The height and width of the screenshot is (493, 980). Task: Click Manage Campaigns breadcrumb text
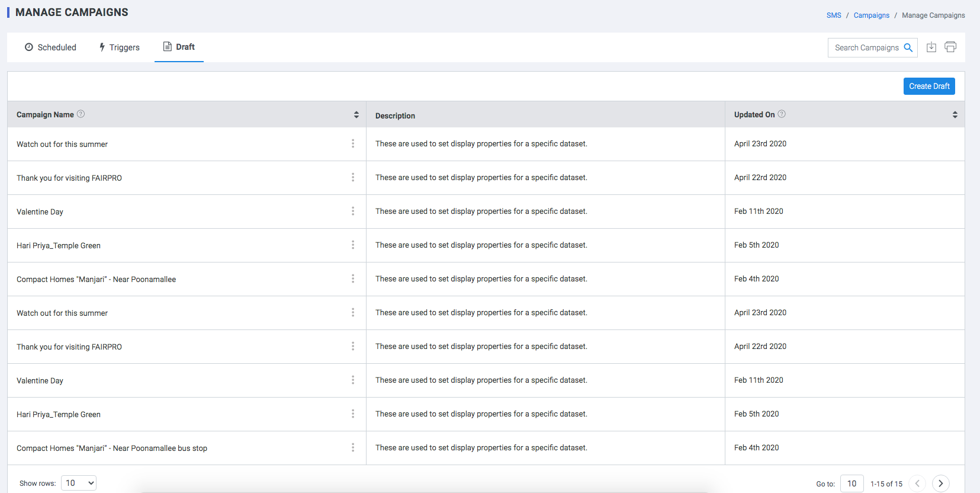click(933, 15)
